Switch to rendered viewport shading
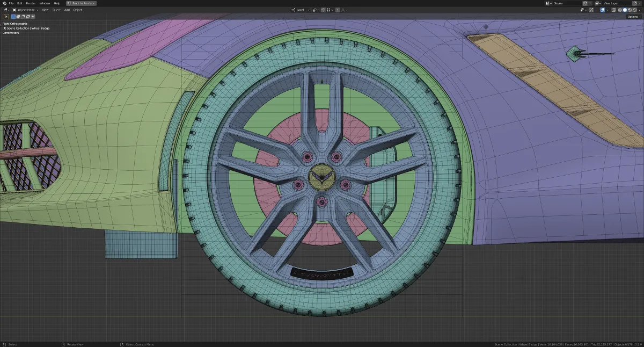This screenshot has height=347, width=644. click(635, 10)
